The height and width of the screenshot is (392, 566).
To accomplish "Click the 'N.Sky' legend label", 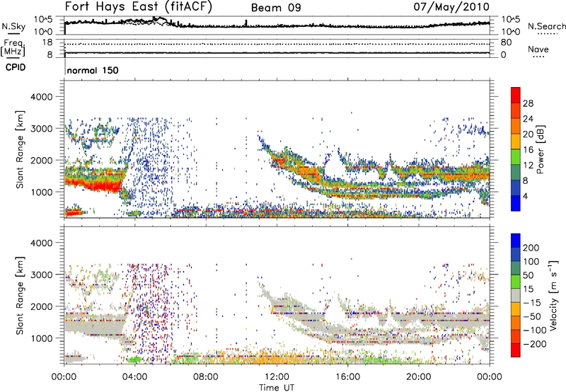I will [13, 26].
